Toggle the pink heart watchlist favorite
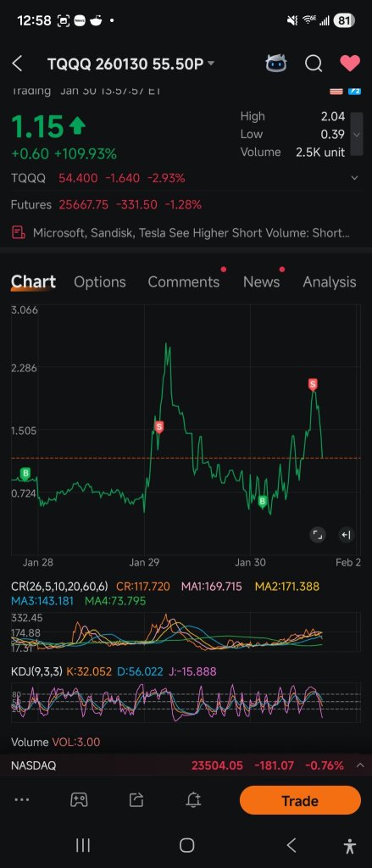The height and width of the screenshot is (868, 372). 350,63
